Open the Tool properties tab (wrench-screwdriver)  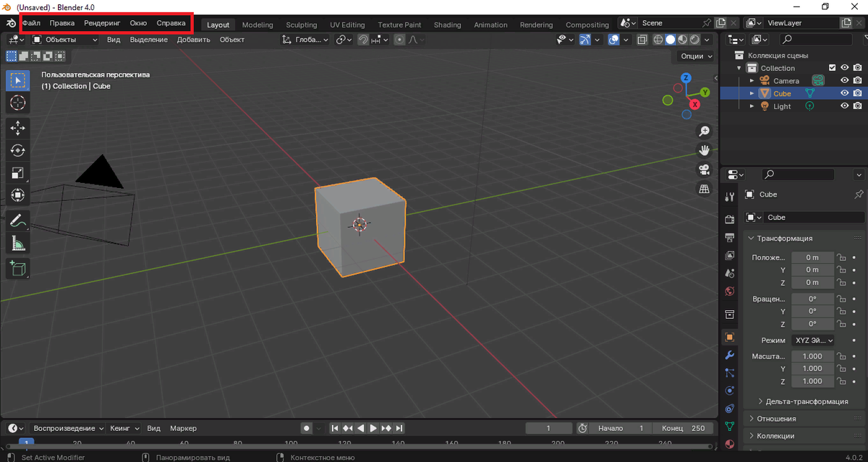730,196
